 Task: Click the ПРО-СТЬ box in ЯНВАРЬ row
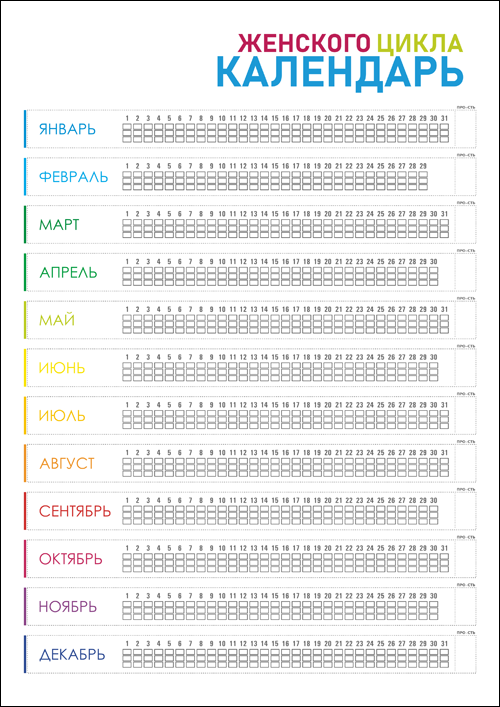coord(466,129)
